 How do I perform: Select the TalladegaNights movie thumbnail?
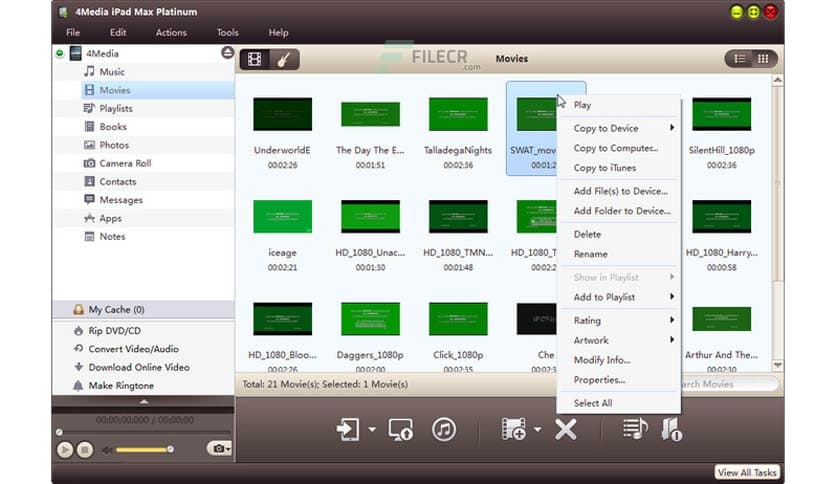458,114
